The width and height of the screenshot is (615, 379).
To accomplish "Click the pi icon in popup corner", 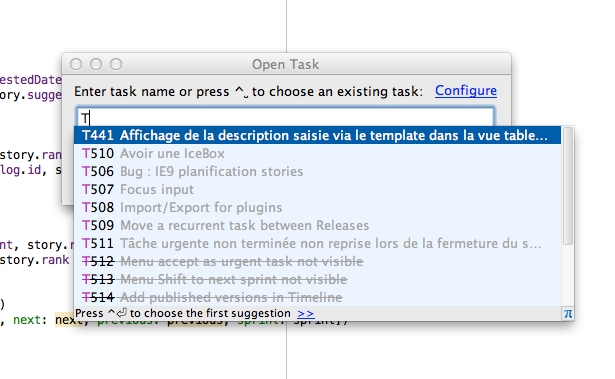I will (568, 313).
